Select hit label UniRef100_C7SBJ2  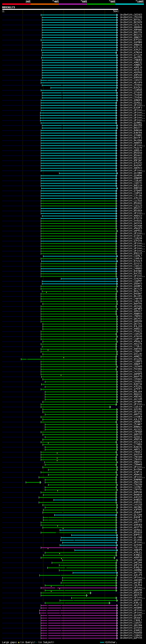[x=131, y=346]
